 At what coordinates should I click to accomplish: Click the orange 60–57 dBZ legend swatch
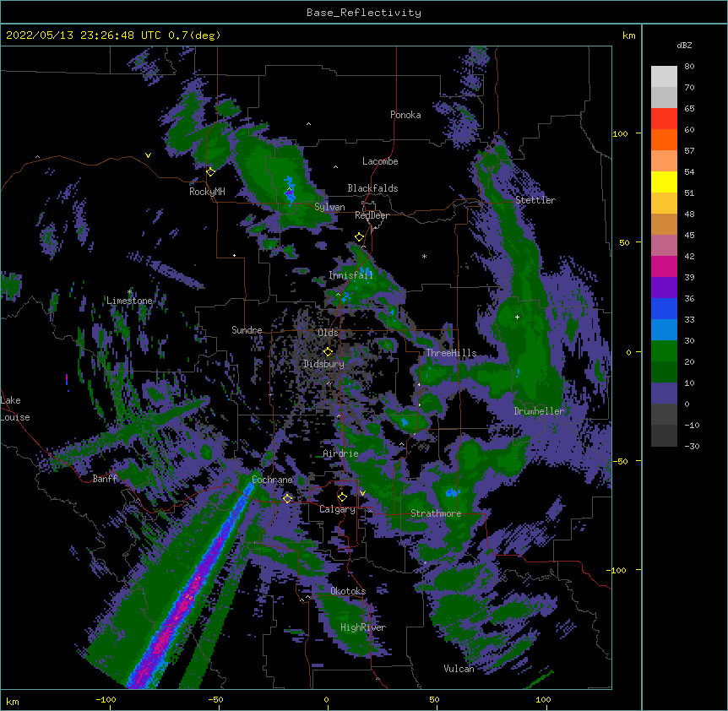[x=664, y=139]
